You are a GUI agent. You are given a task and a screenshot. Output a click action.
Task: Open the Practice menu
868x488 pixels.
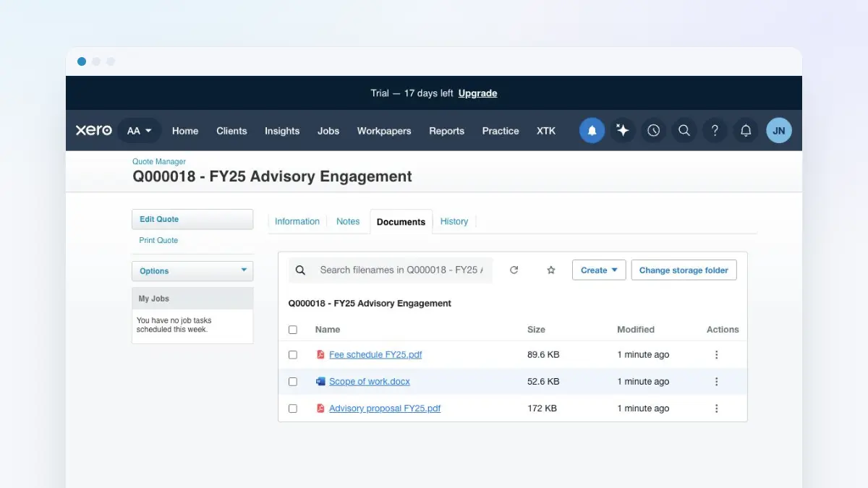(501, 131)
